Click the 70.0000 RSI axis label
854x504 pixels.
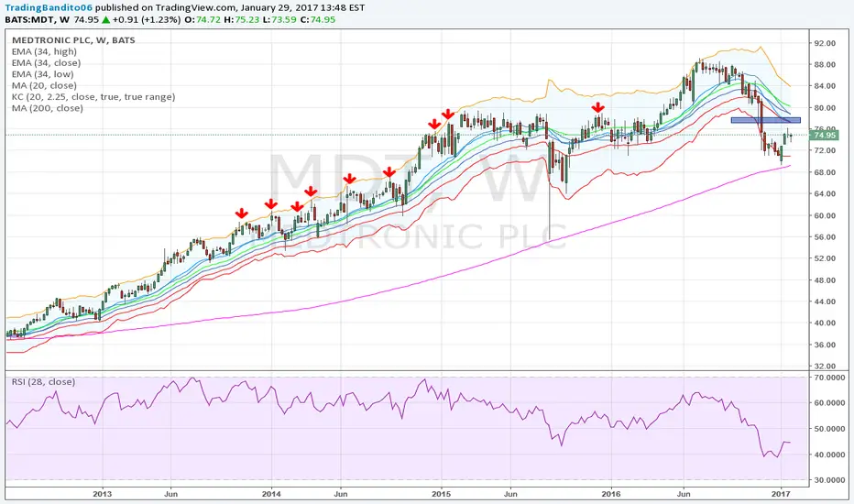830,377
